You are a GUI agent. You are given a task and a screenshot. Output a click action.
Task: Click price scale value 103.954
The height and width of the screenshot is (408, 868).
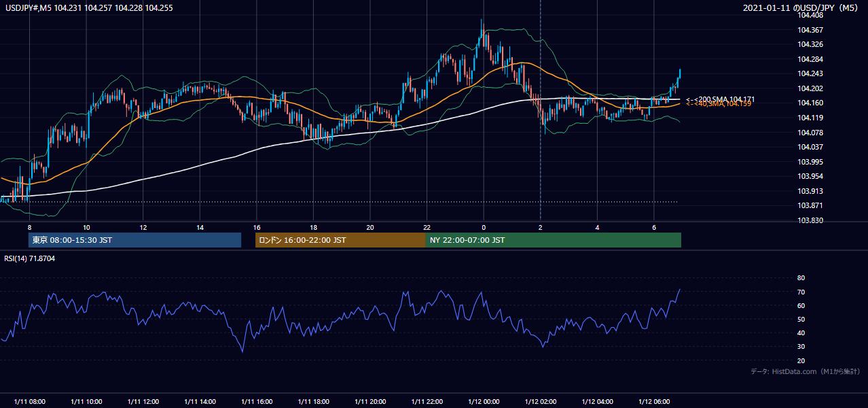pos(810,176)
